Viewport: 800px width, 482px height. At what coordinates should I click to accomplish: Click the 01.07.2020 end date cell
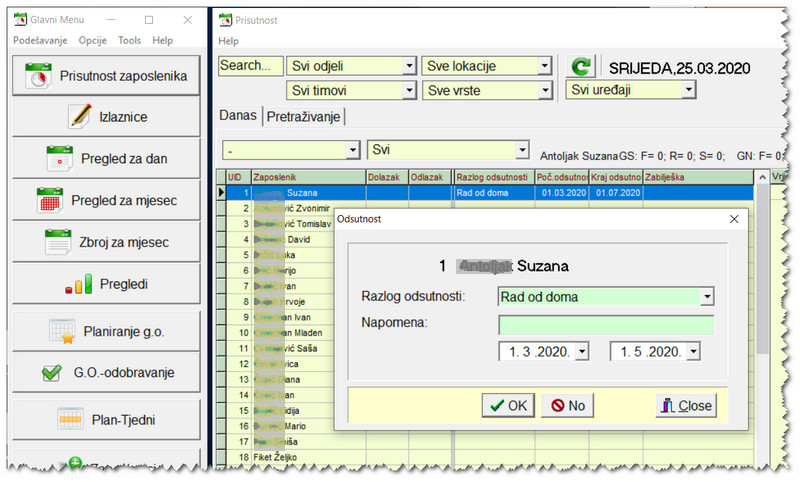[616, 193]
